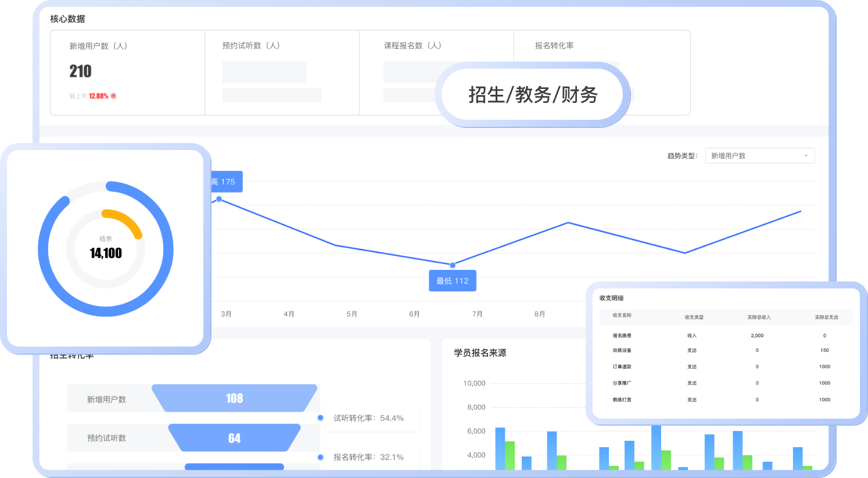Click the red upward trend arrow icon

[113, 96]
